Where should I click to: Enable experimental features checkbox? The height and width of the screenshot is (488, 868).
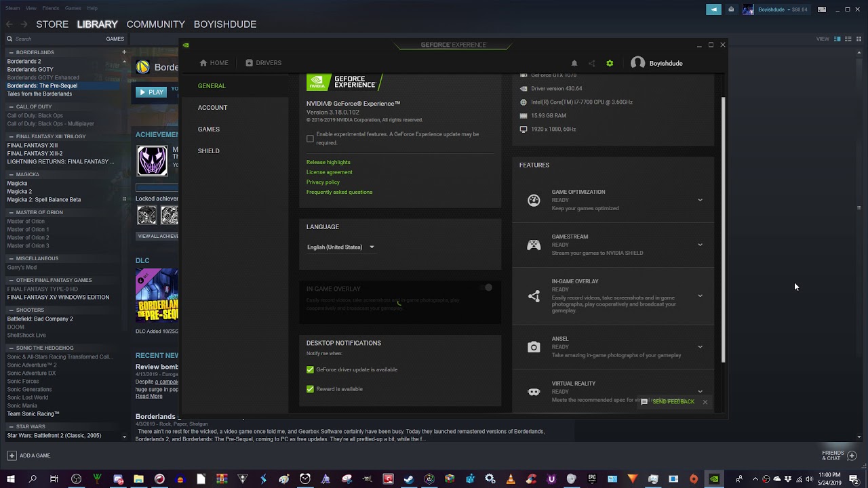tap(310, 138)
